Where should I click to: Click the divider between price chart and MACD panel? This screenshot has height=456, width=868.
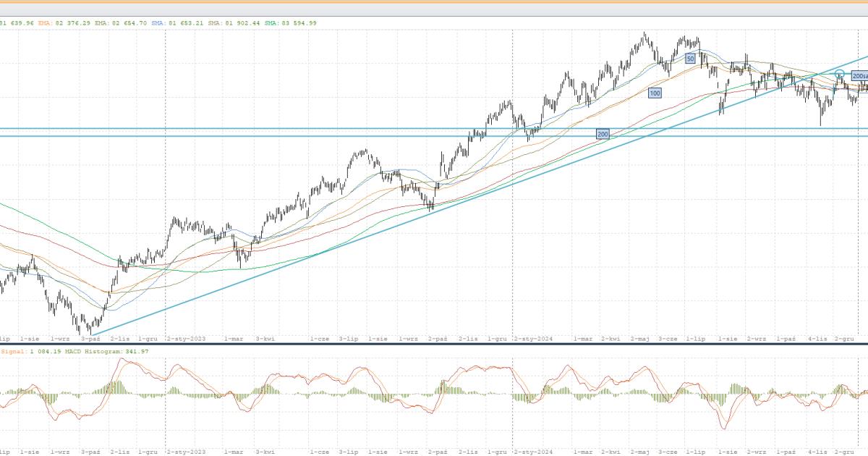coord(434,344)
